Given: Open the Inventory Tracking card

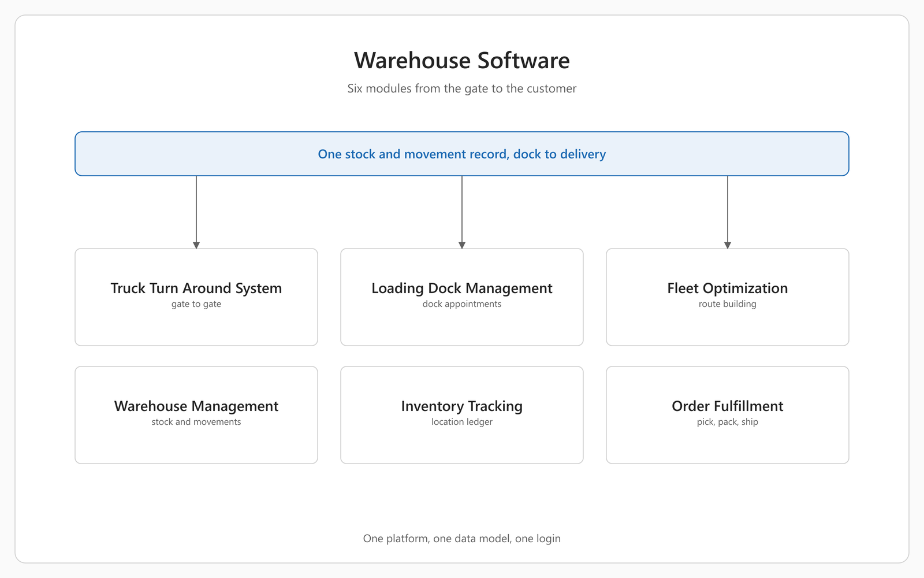Looking at the screenshot, I should click(462, 415).
